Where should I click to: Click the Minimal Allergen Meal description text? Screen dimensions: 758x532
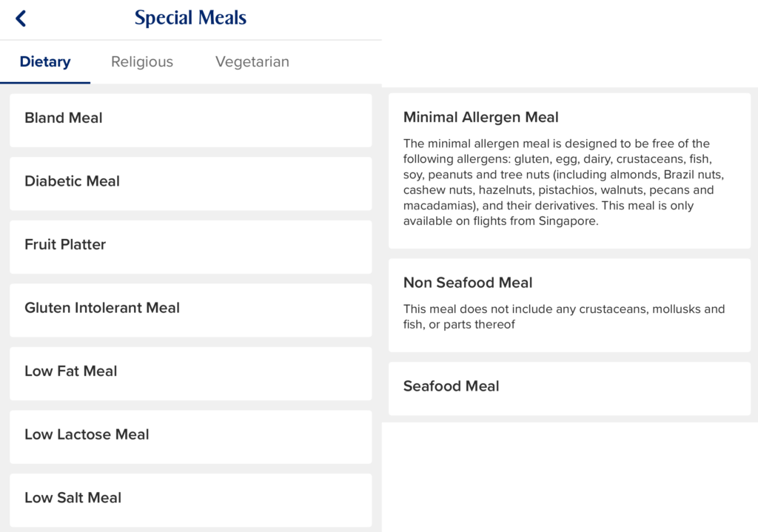(x=563, y=182)
